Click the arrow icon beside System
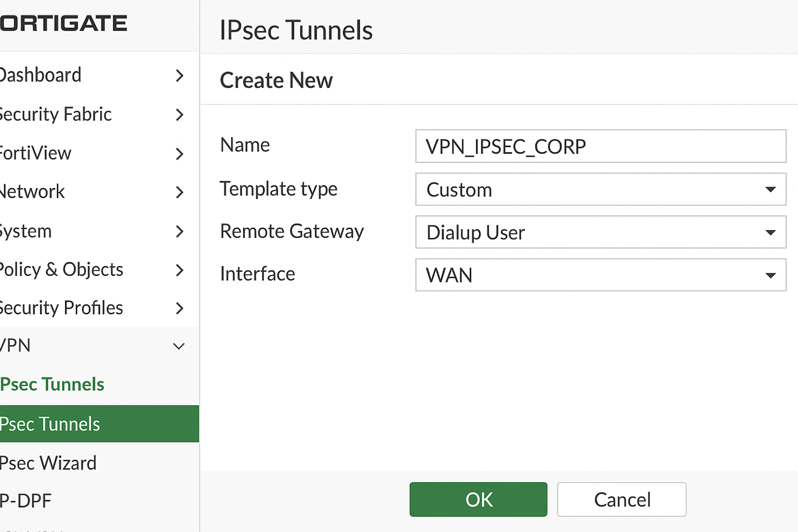The height and width of the screenshot is (532, 798). [179, 231]
